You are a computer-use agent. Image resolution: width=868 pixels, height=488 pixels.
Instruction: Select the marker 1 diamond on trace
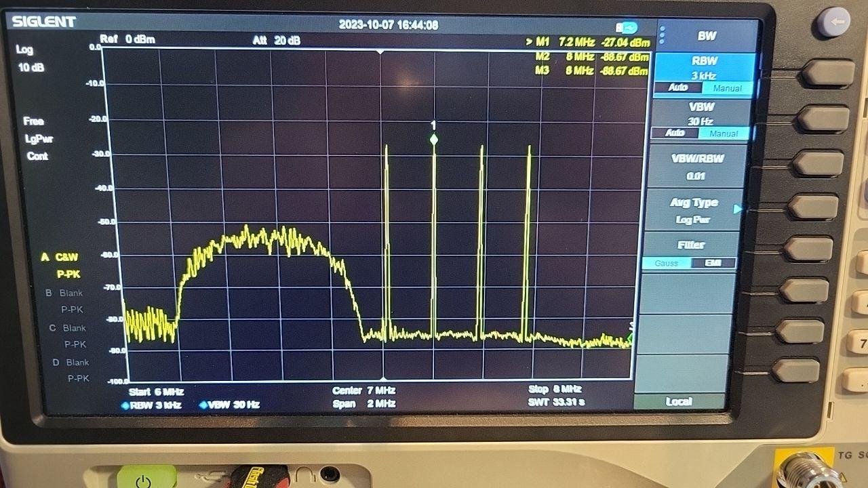point(434,140)
